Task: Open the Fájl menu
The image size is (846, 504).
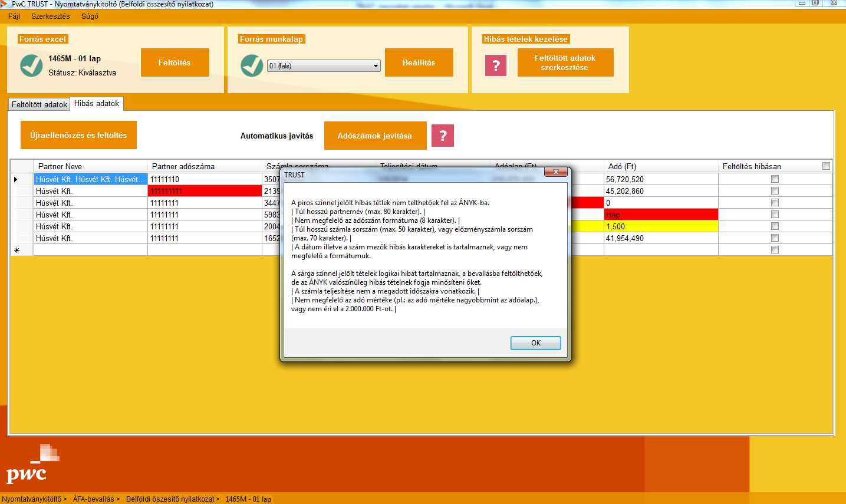Action: pos(14,16)
